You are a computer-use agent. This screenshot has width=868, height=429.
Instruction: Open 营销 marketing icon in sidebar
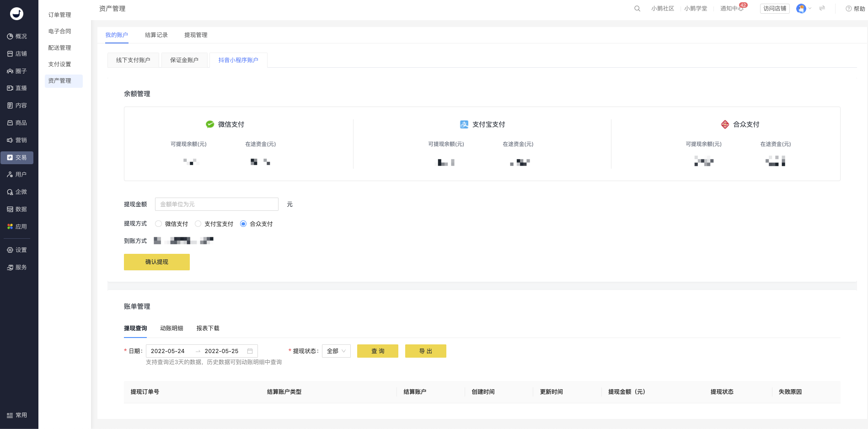(10, 140)
